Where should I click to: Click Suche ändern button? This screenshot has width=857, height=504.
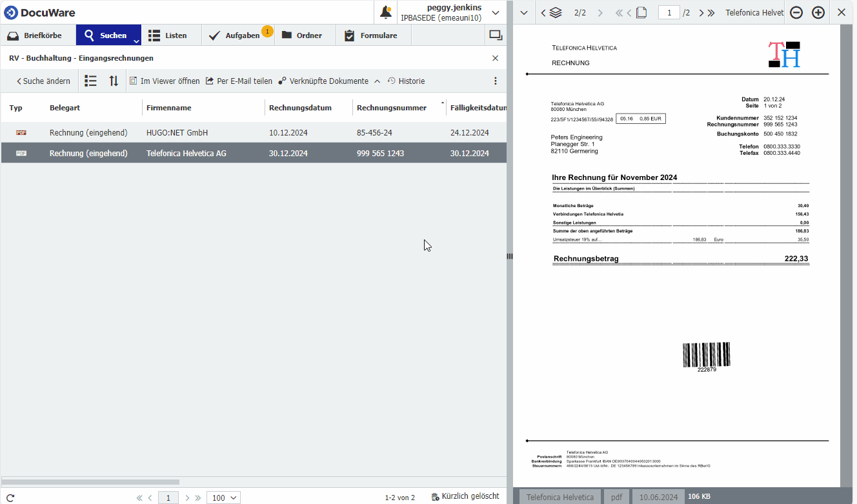[x=43, y=81]
